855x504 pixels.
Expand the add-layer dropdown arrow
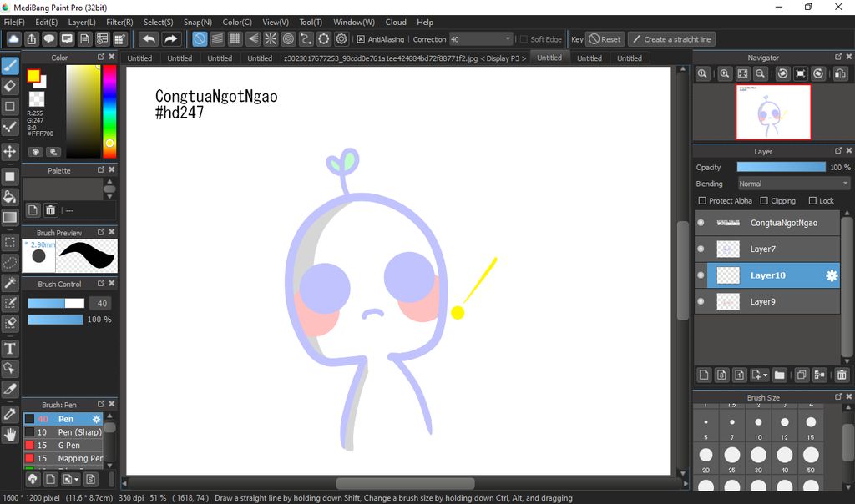765,375
